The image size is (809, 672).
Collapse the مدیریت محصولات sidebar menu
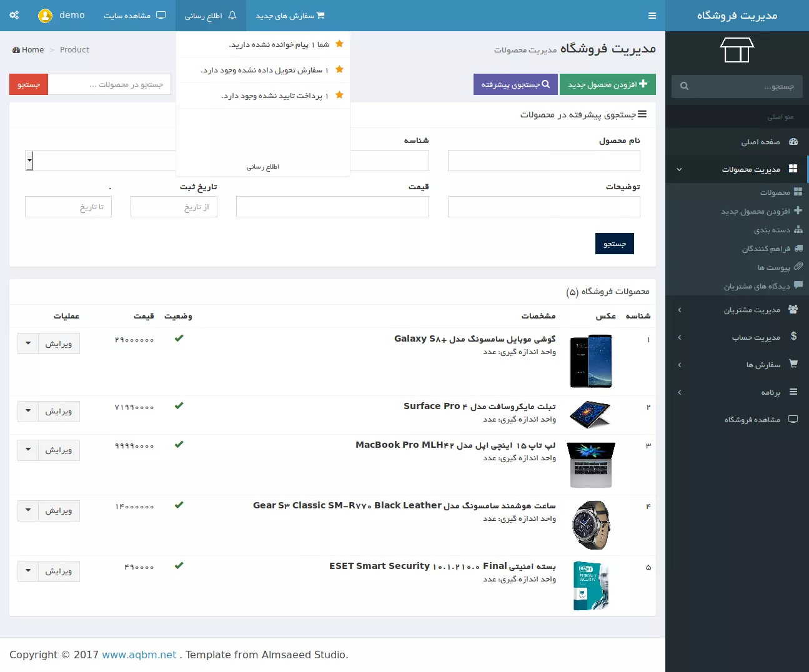click(680, 169)
